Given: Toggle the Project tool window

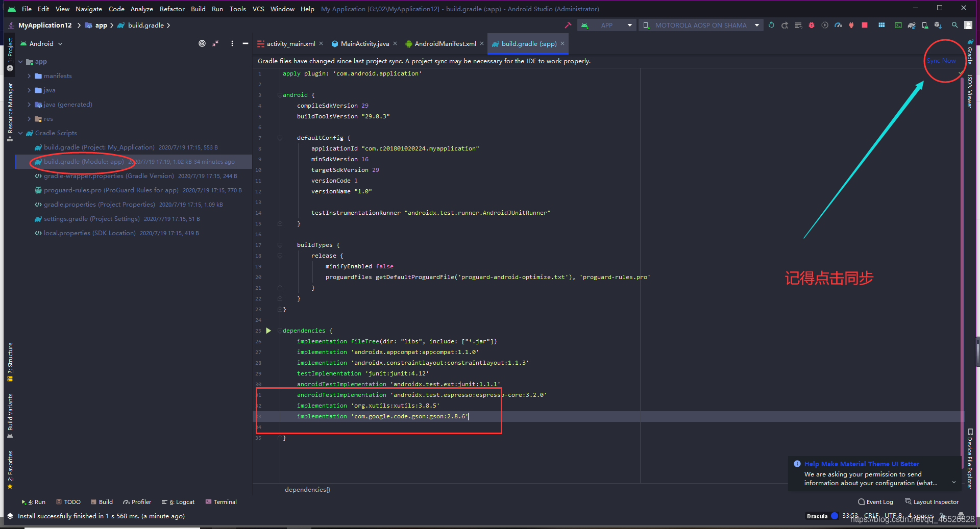Looking at the screenshot, I should coord(10,54).
